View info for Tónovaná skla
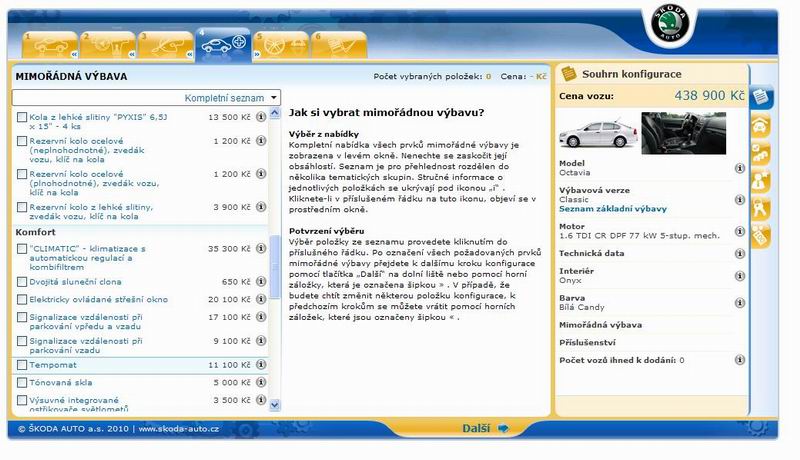Screen dimensions: 800x460 261,383
